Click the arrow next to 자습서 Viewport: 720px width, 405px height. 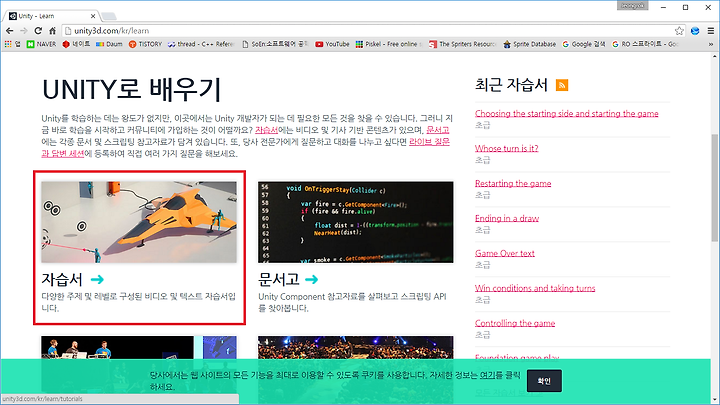(97, 279)
